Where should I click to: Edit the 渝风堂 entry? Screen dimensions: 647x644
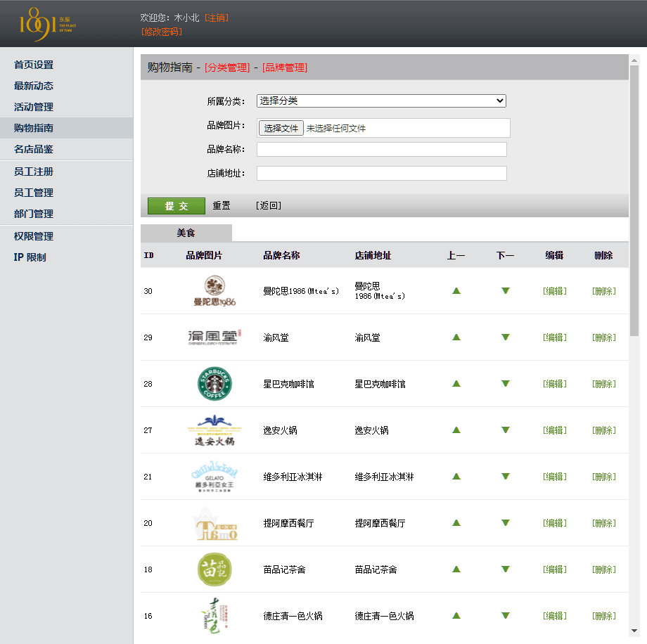point(555,337)
